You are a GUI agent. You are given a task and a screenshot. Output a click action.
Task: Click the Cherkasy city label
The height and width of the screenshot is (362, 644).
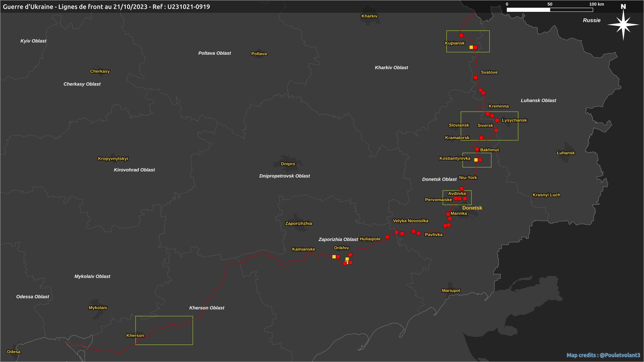tap(100, 71)
